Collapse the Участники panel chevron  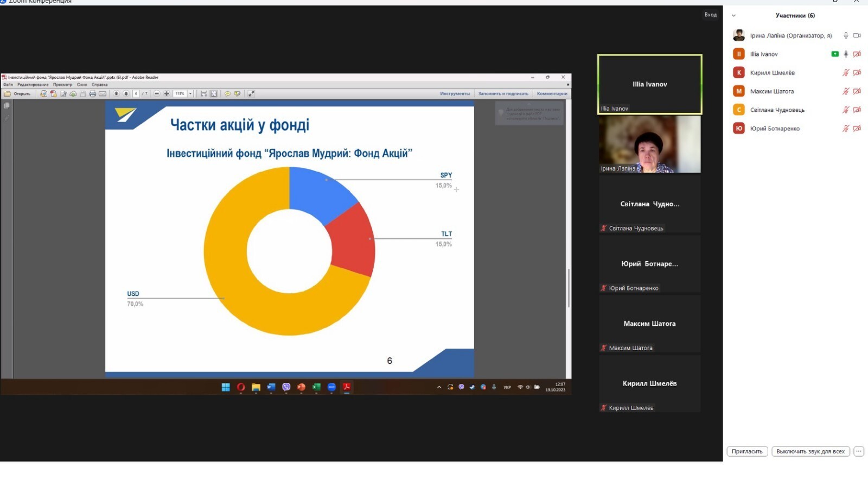(x=733, y=16)
